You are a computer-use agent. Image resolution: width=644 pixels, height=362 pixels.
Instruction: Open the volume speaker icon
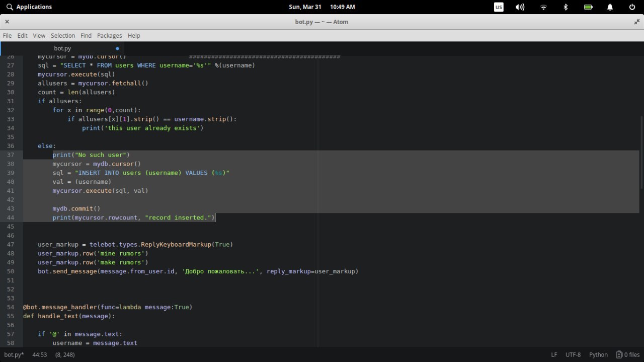[x=520, y=7]
